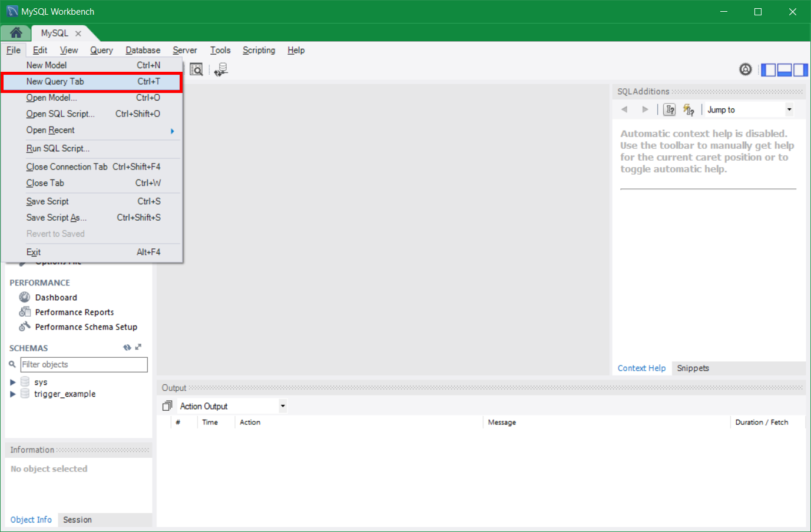Select the trigger_example database icon
Image resolution: width=811 pixels, height=532 pixels.
tap(25, 394)
